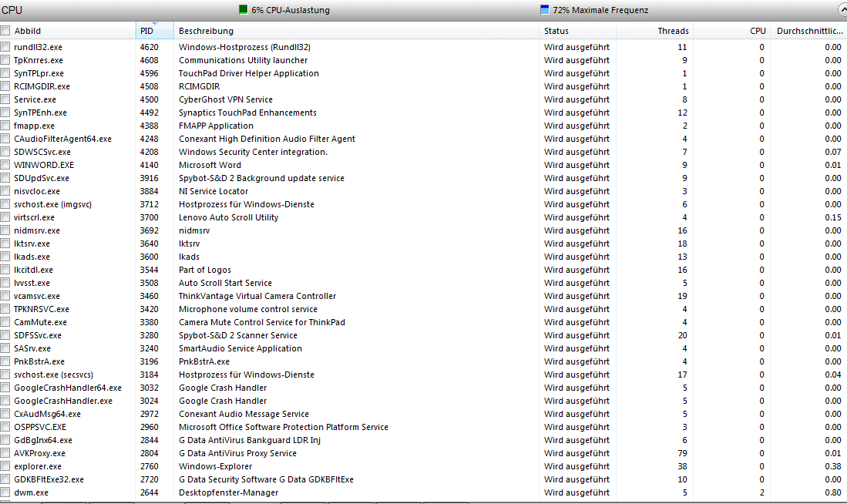Screen dimensions: 847x504
Task: Click the Conexant Audio Message Service description
Action: tap(244, 414)
